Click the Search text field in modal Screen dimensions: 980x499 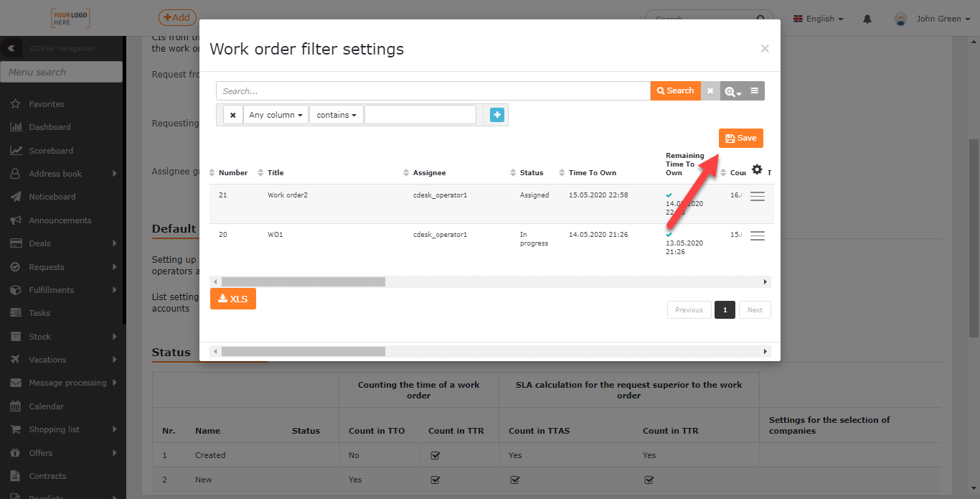pyautogui.click(x=433, y=90)
